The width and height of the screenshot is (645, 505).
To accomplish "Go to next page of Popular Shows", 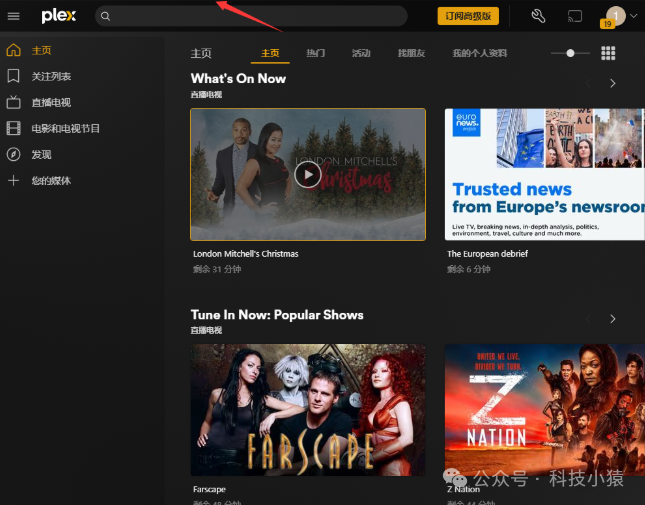I will coord(613,319).
